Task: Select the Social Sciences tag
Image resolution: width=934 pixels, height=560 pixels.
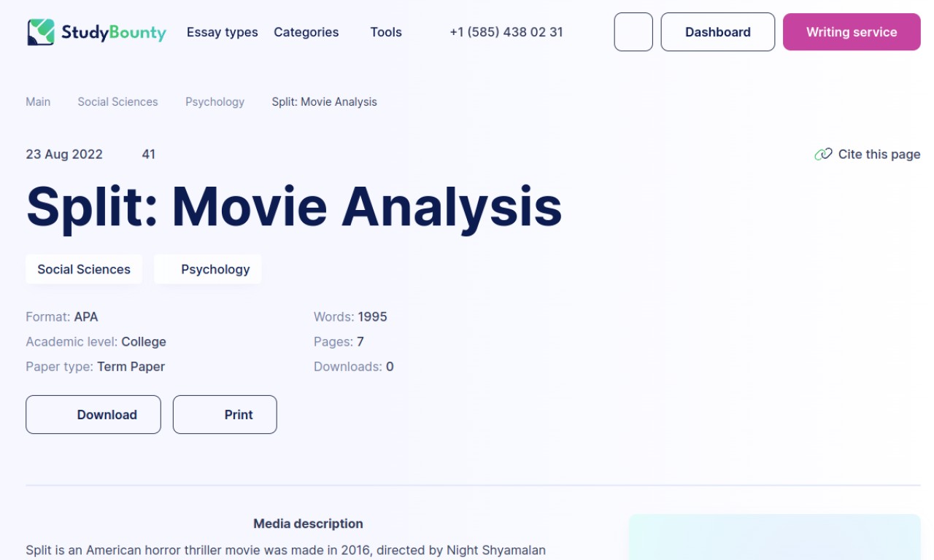Action: 84,269
